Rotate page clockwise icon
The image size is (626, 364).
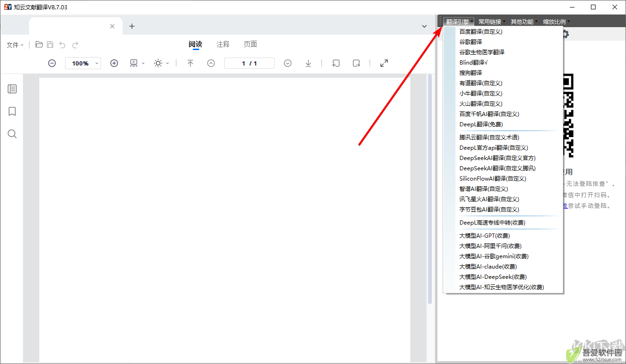pyautogui.click(x=356, y=63)
